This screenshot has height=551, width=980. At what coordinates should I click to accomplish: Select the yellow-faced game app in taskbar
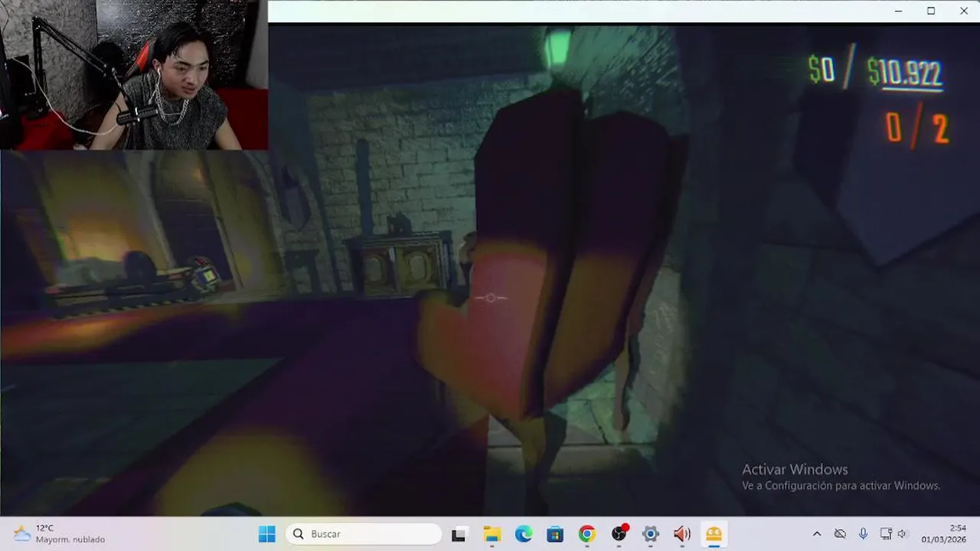(714, 534)
